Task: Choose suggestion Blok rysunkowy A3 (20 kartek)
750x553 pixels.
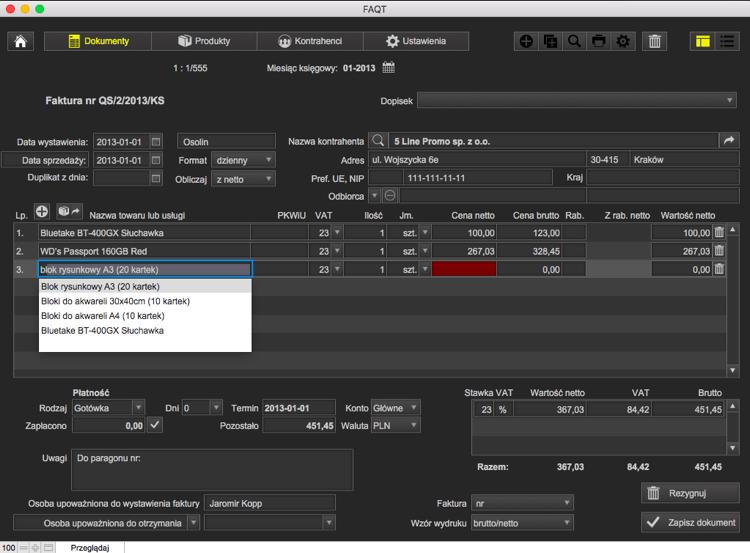Action: (145, 287)
